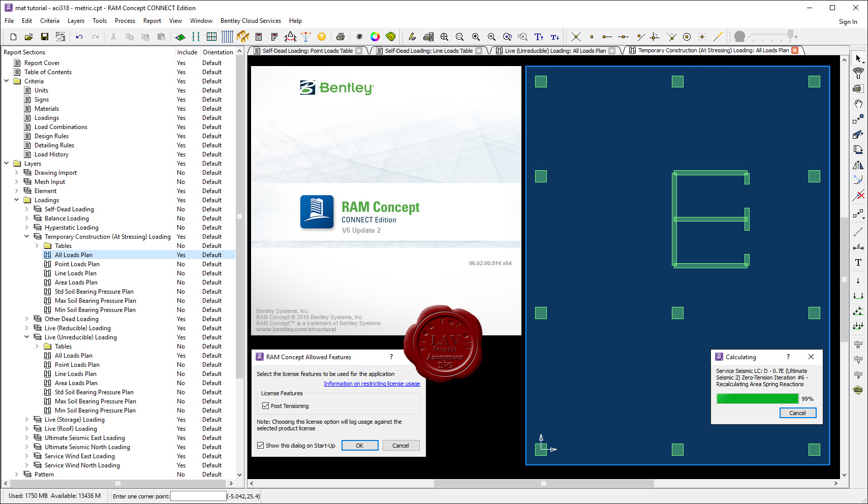Expand the Hyperstatic Loading node
868x504 pixels.
coord(27,228)
